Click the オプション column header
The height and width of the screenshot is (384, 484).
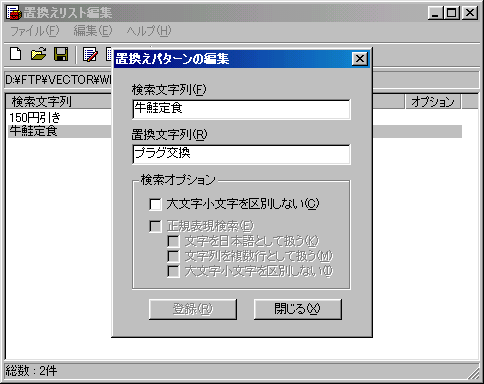433,101
